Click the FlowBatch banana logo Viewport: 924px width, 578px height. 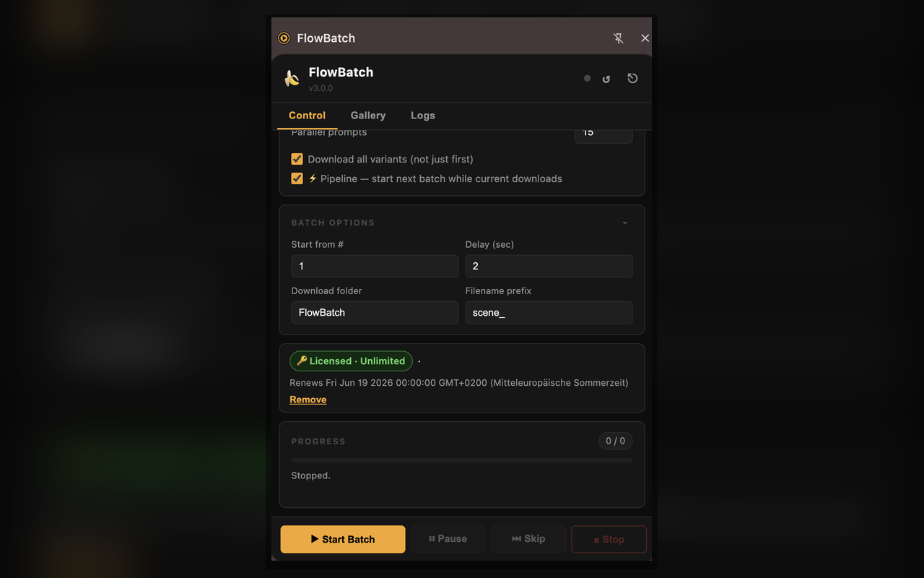292,79
